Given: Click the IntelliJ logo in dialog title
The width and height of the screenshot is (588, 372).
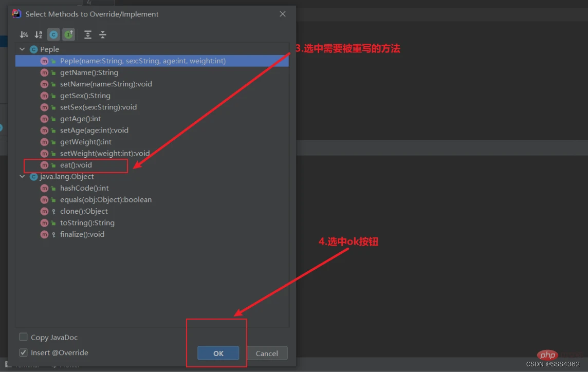Looking at the screenshot, I should click(16, 14).
